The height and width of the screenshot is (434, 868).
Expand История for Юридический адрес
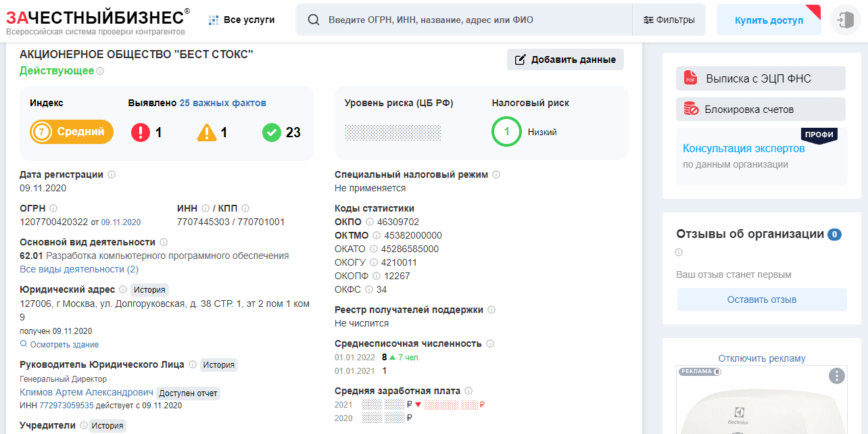(149, 289)
